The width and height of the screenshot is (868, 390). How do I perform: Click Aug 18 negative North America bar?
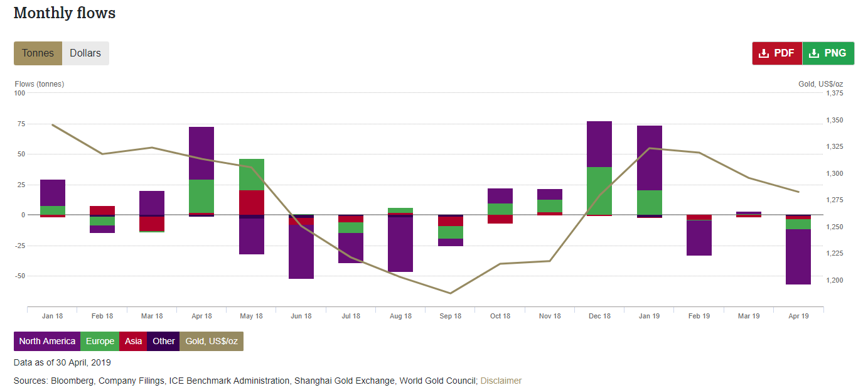[x=400, y=245]
